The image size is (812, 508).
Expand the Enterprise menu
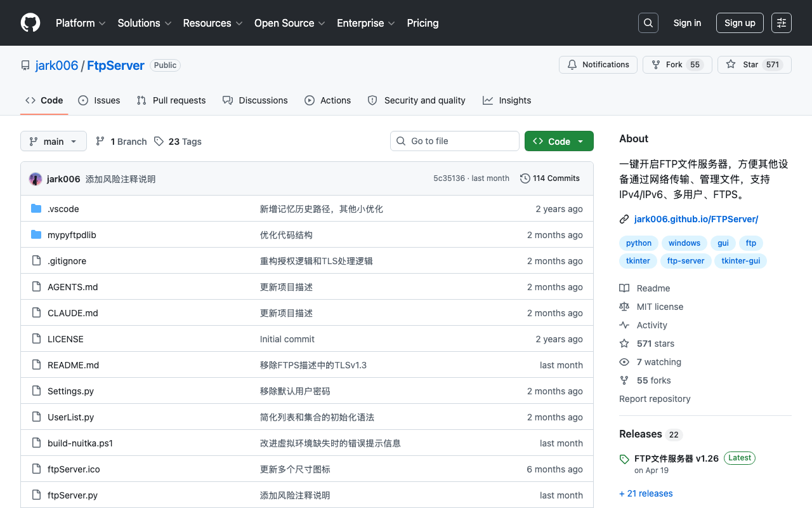pos(365,23)
